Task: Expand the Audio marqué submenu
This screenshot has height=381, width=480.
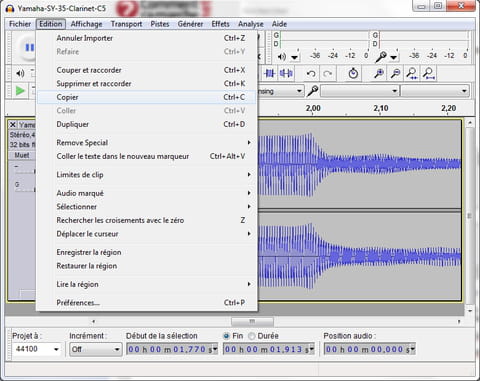Action: pos(147,193)
